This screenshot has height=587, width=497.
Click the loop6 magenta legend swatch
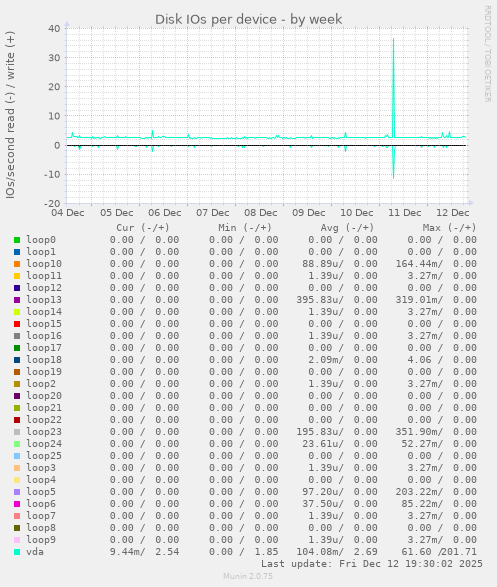(x=17, y=504)
